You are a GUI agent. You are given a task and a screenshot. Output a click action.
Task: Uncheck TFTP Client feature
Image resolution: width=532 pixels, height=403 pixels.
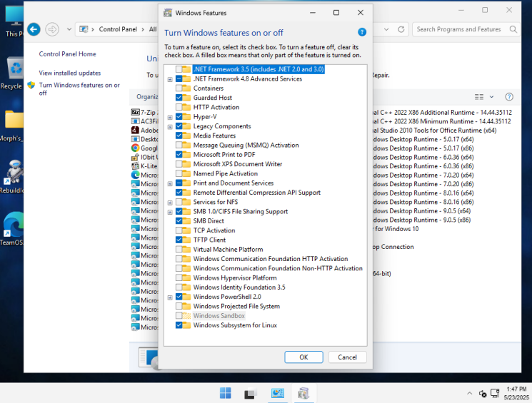tap(179, 240)
